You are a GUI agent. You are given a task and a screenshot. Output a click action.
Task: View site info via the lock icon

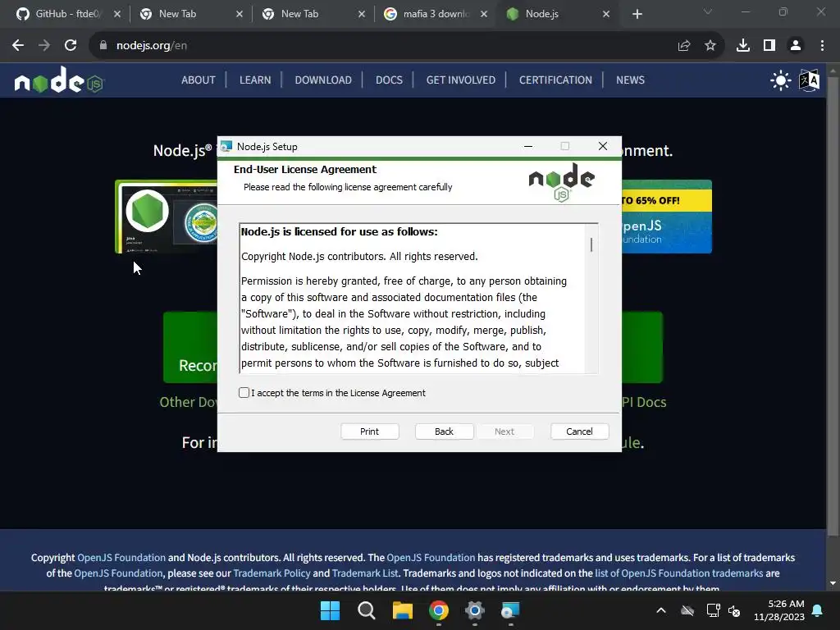103,46
